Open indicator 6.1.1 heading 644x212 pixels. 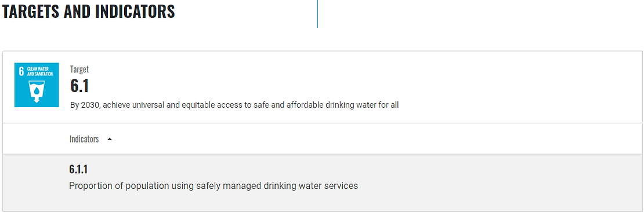coord(78,169)
